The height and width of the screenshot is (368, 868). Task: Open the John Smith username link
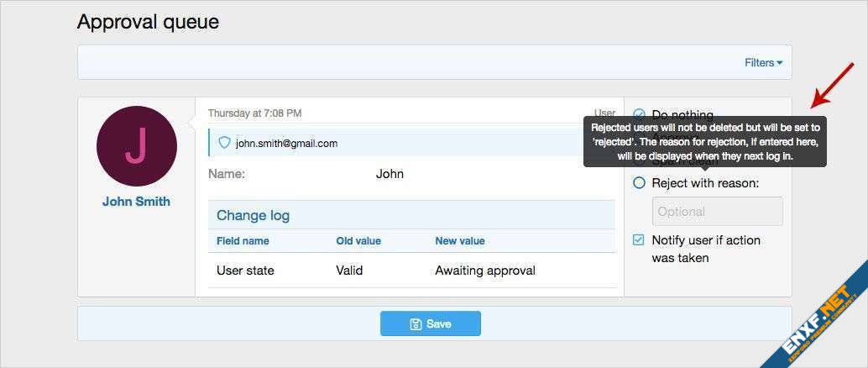136,202
